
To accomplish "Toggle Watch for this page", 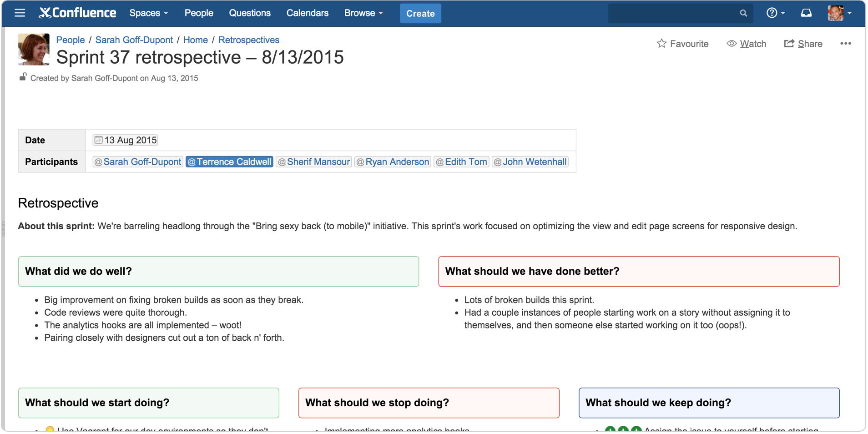I will click(746, 44).
